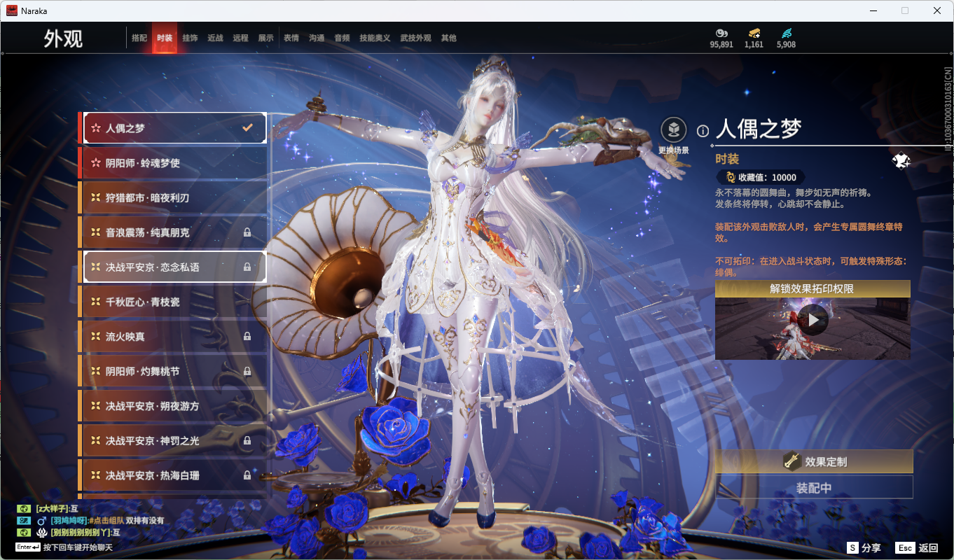Click the 按下回车键开始聊天 chat prompt
The height and width of the screenshot is (560, 954).
tap(78, 547)
